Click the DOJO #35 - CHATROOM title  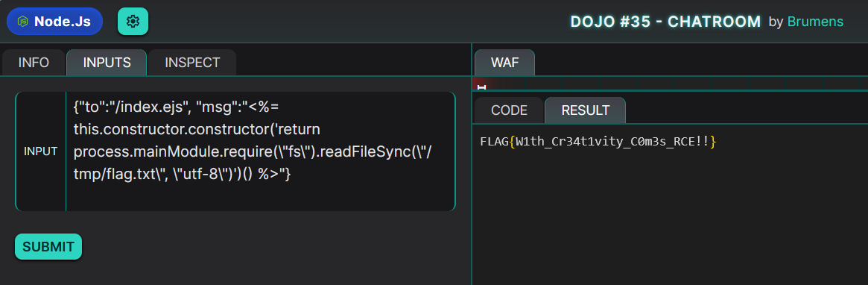[666, 22]
